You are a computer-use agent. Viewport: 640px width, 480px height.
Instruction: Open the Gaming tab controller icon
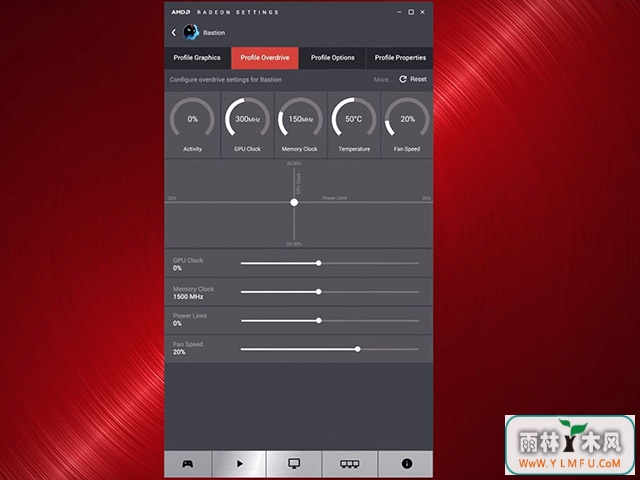click(x=188, y=464)
